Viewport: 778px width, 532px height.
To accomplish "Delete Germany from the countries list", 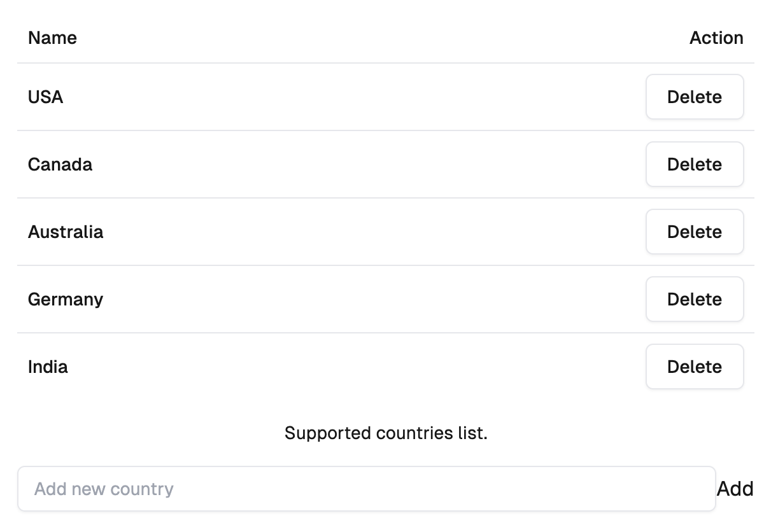I will tap(694, 299).
